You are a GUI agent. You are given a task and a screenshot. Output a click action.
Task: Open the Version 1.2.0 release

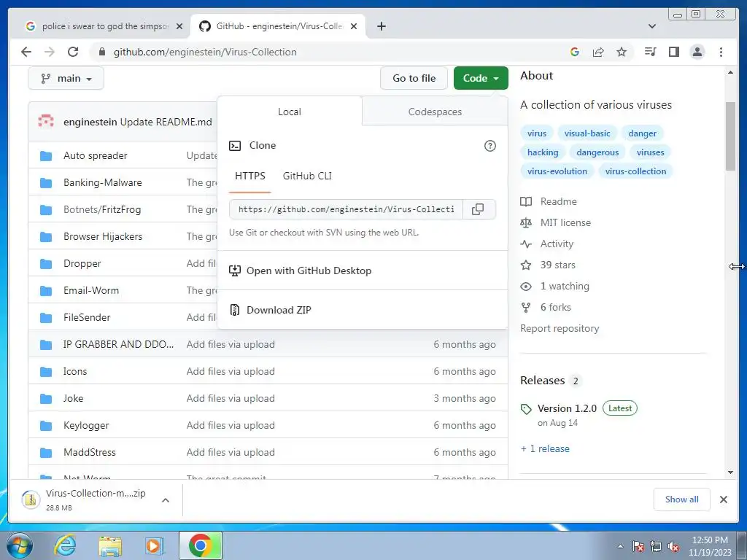pos(566,408)
